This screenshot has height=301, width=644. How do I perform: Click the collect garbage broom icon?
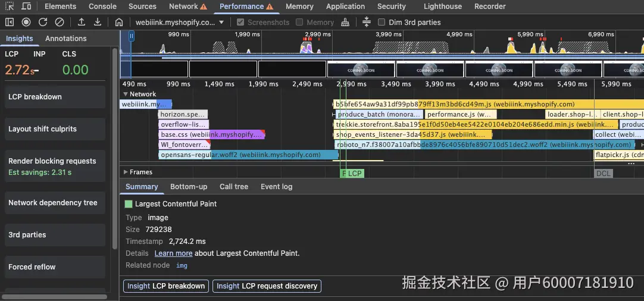coord(345,22)
